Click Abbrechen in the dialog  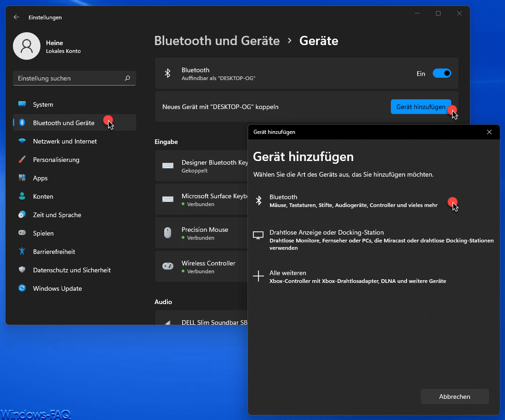coord(454,397)
